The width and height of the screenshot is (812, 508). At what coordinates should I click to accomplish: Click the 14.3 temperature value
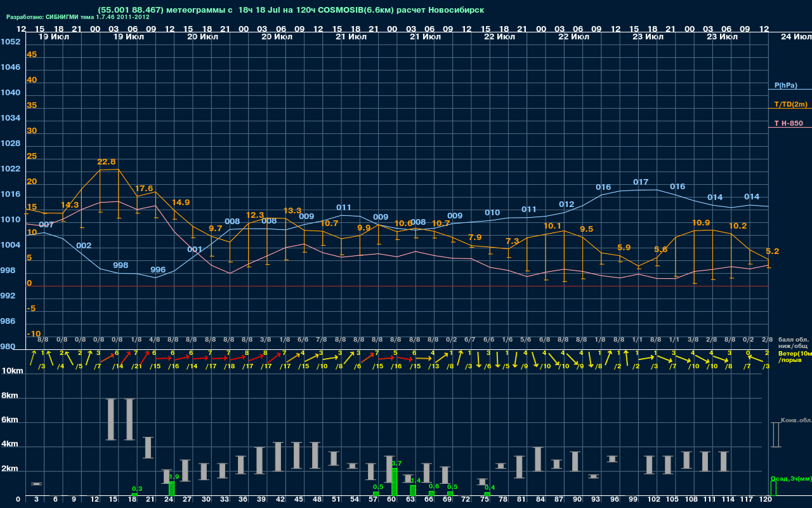70,205
